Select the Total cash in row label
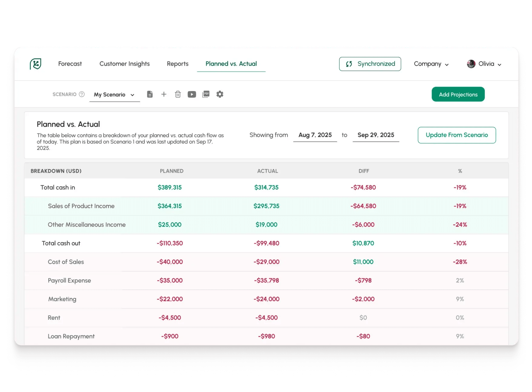Image resolution: width=532 pixels, height=392 pixels. click(x=58, y=187)
